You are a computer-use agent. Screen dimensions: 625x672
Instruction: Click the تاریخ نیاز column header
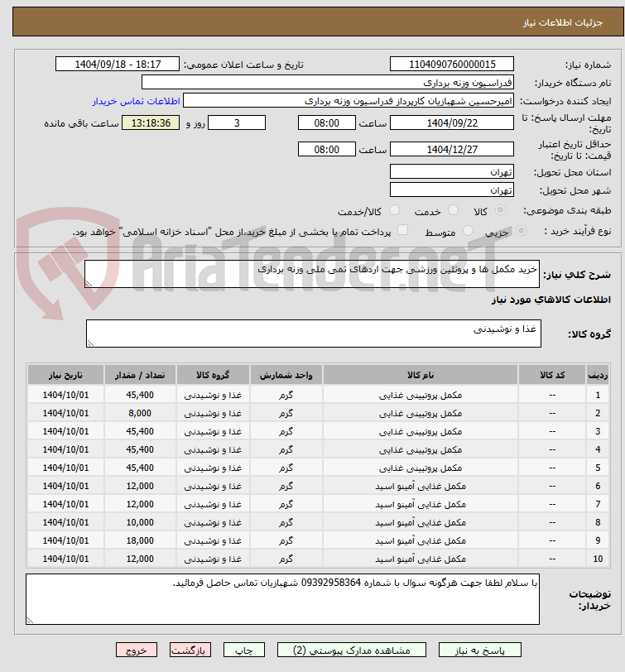click(x=65, y=375)
